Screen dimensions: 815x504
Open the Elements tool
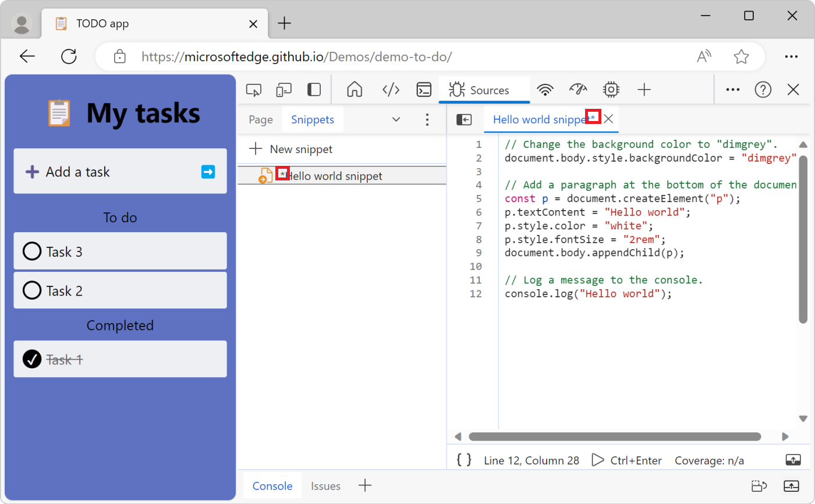(391, 90)
